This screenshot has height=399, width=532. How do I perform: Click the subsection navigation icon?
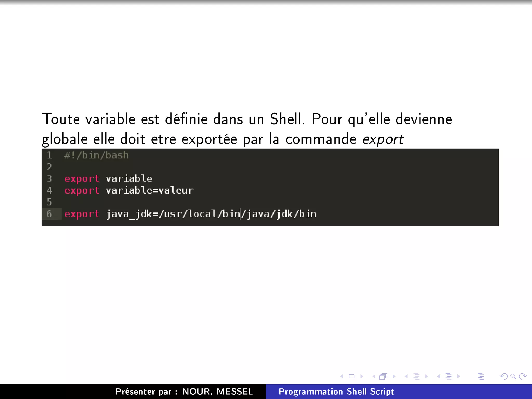[416, 376]
